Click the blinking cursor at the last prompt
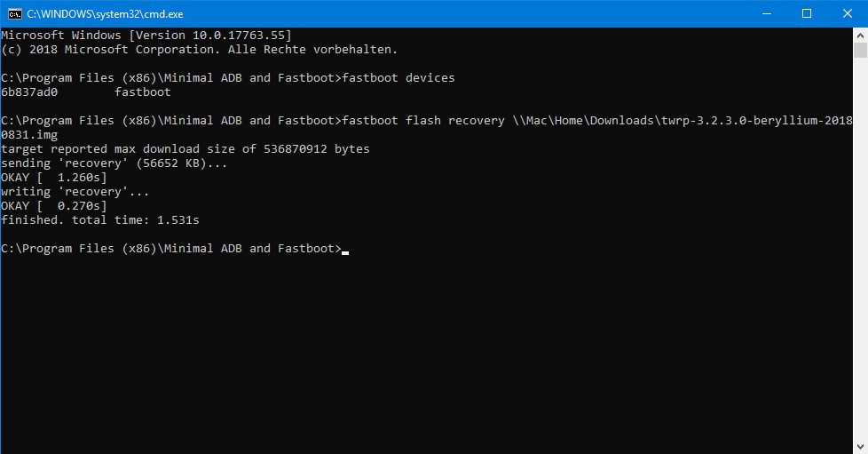Viewport: 868px width, 454px height. pos(345,253)
